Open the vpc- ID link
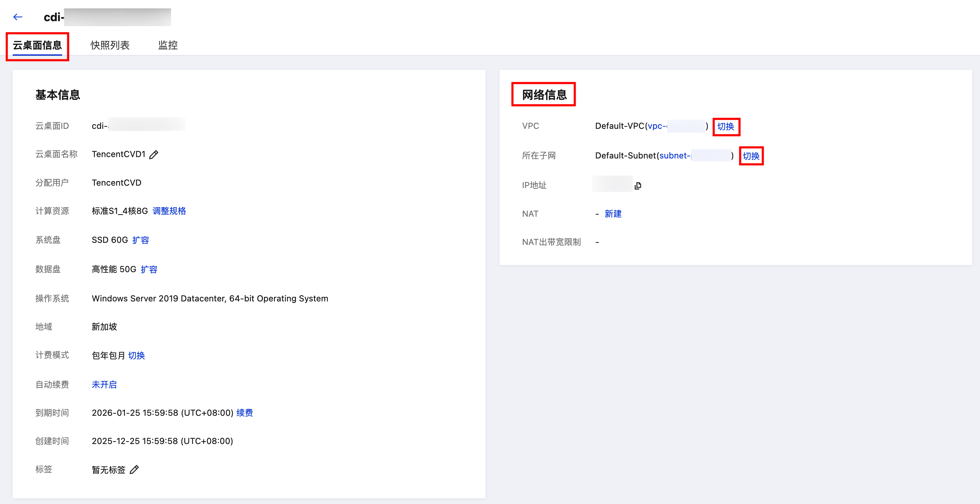Screen dimensions: 980x504 (x=657, y=126)
